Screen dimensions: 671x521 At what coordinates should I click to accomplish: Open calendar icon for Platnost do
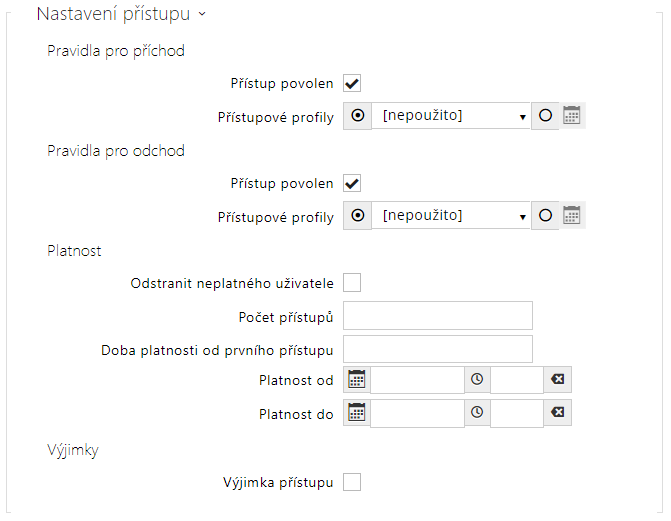(x=357, y=413)
